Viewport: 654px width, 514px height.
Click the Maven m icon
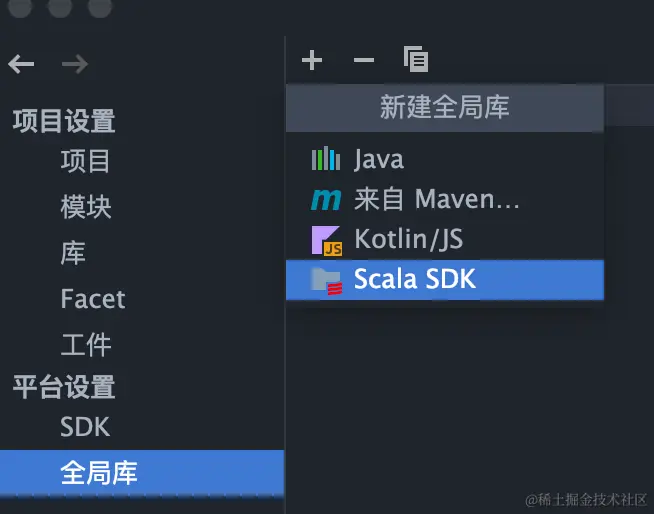[x=326, y=199]
